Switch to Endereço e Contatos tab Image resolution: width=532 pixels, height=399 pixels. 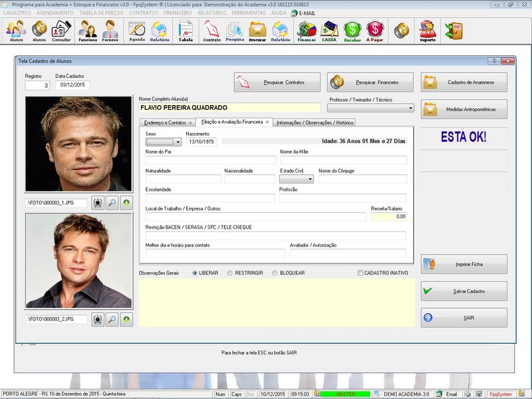[x=168, y=122]
